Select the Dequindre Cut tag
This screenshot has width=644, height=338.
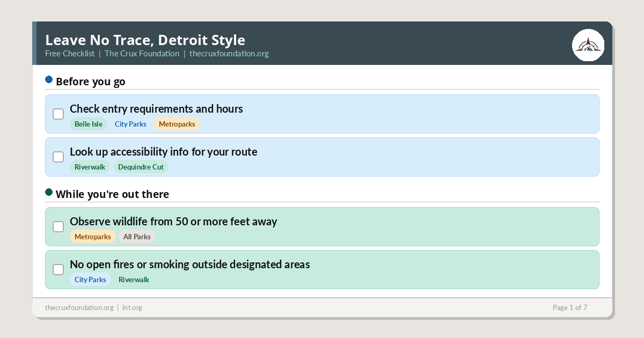tap(141, 167)
